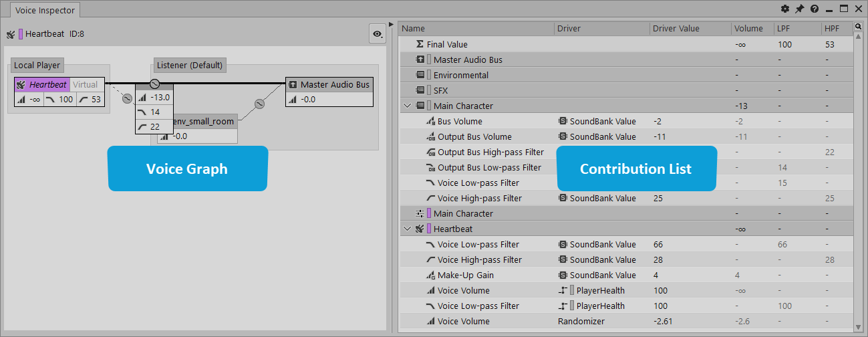Click the Master Audio Bus icon in the graph
The width and height of the screenshot is (868, 337).
292,85
